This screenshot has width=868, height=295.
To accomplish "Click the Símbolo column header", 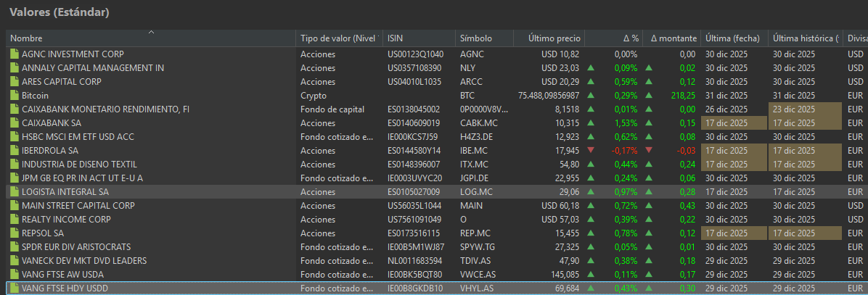I will click(476, 38).
